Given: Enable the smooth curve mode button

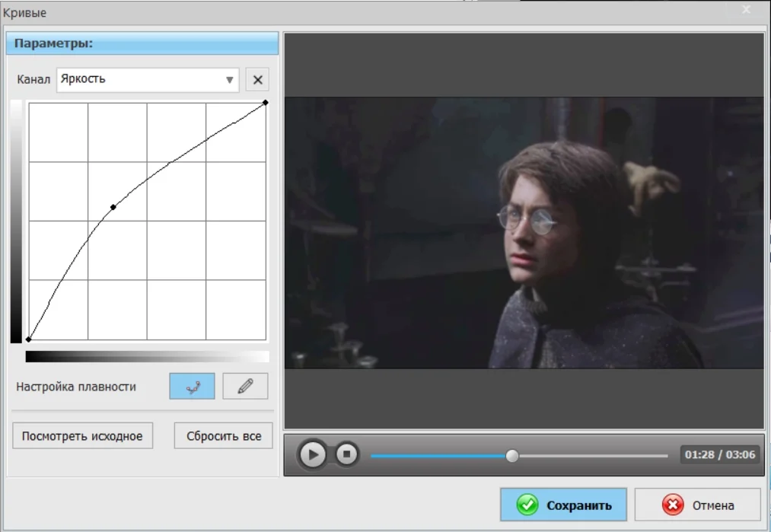Looking at the screenshot, I should coord(192,387).
